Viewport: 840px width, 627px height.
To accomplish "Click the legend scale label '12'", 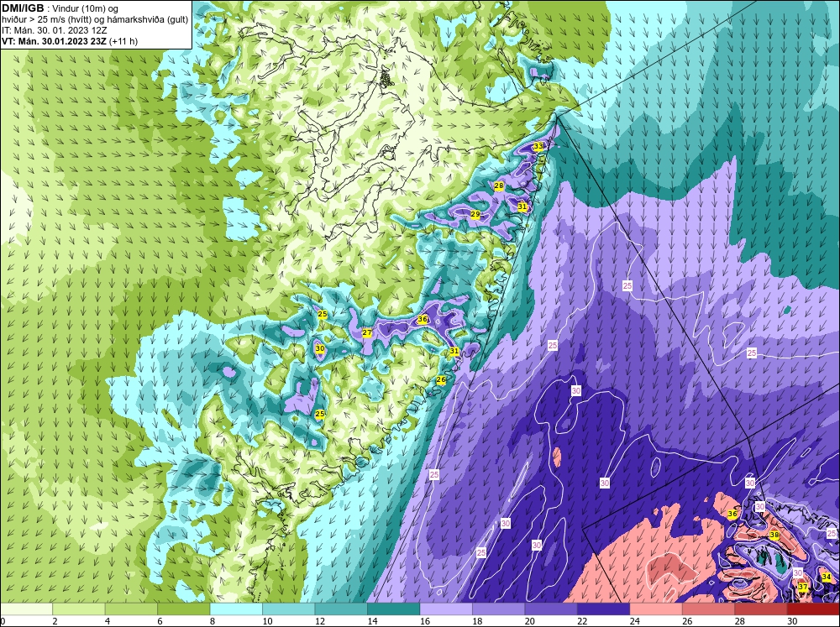I will 320,621.
